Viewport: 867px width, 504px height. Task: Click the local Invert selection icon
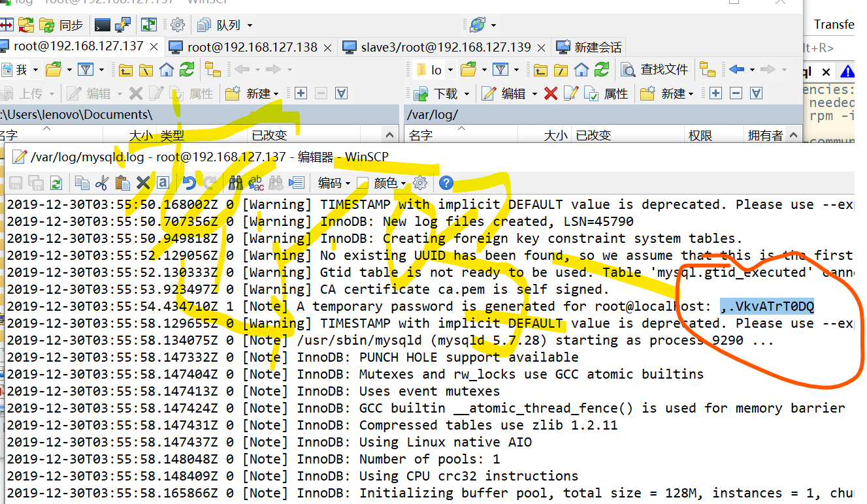point(341,93)
